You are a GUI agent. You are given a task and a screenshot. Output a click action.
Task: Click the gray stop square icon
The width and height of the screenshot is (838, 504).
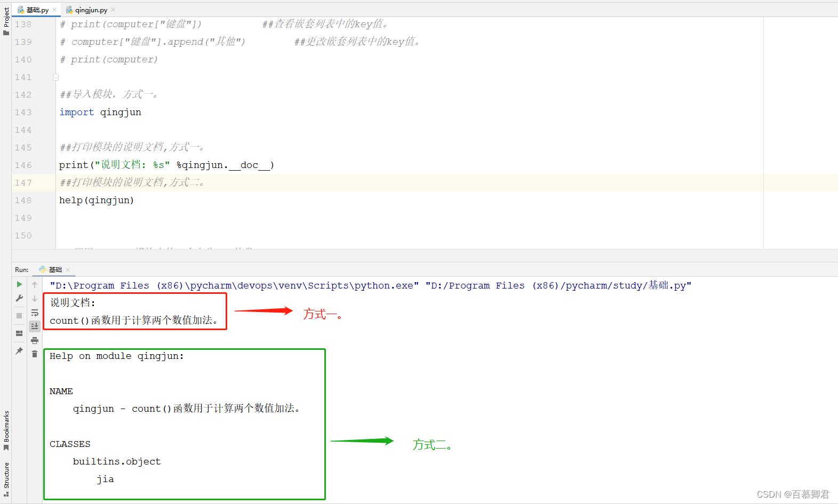(x=19, y=316)
